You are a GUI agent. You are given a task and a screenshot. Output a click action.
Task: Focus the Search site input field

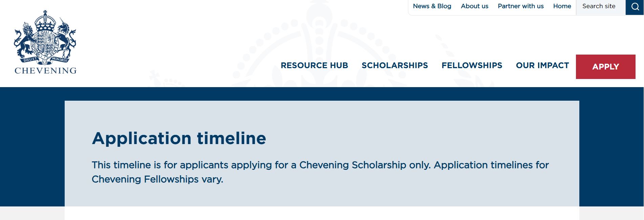coord(601,7)
